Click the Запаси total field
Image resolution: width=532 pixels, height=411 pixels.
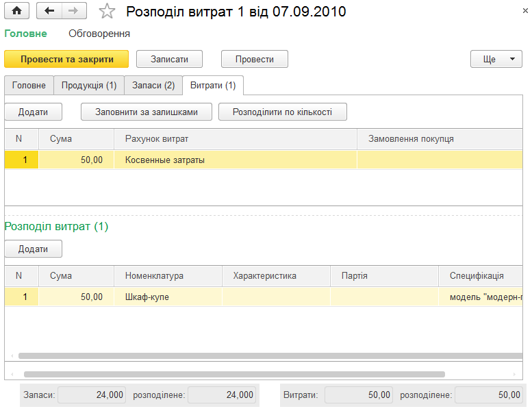(x=92, y=395)
